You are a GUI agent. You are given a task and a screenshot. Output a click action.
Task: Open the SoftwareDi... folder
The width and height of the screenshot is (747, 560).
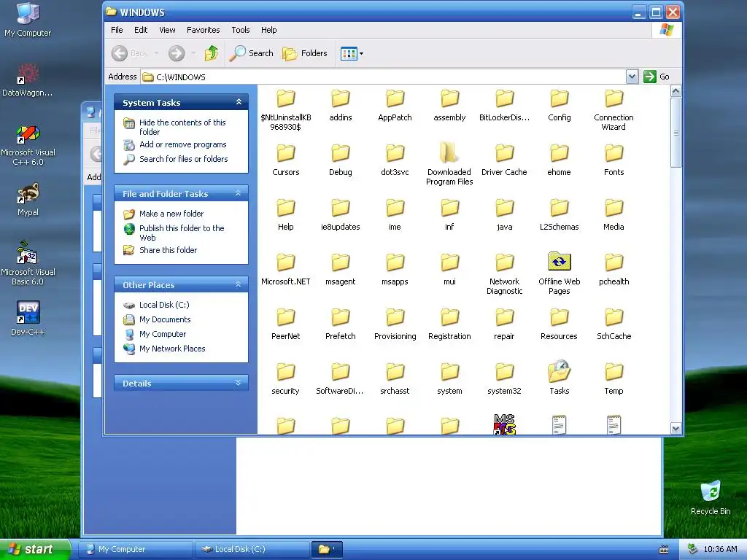[x=340, y=379]
